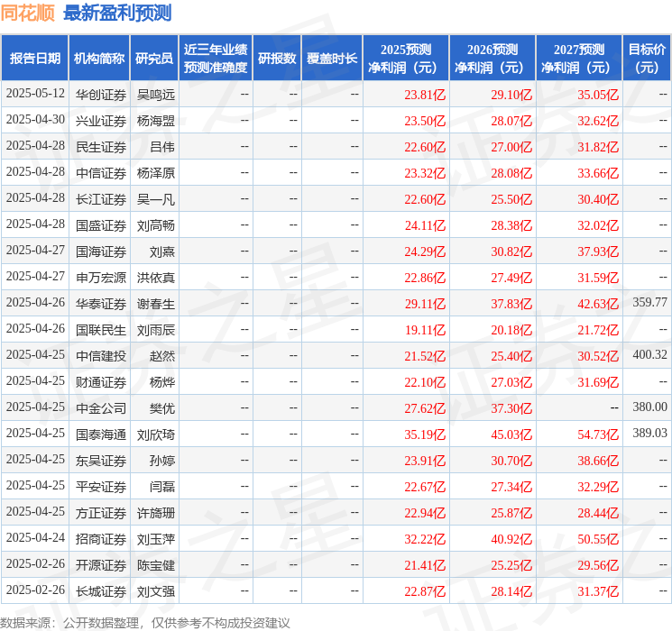Click the 2027 forecast value 50.55亿
The height and width of the screenshot is (631, 672).
coord(598,539)
